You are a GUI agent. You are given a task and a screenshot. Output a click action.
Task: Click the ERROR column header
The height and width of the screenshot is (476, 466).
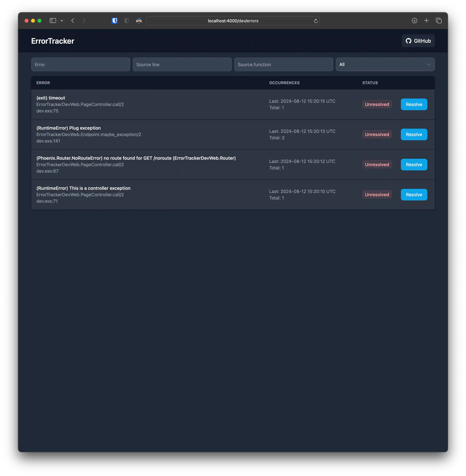click(43, 83)
